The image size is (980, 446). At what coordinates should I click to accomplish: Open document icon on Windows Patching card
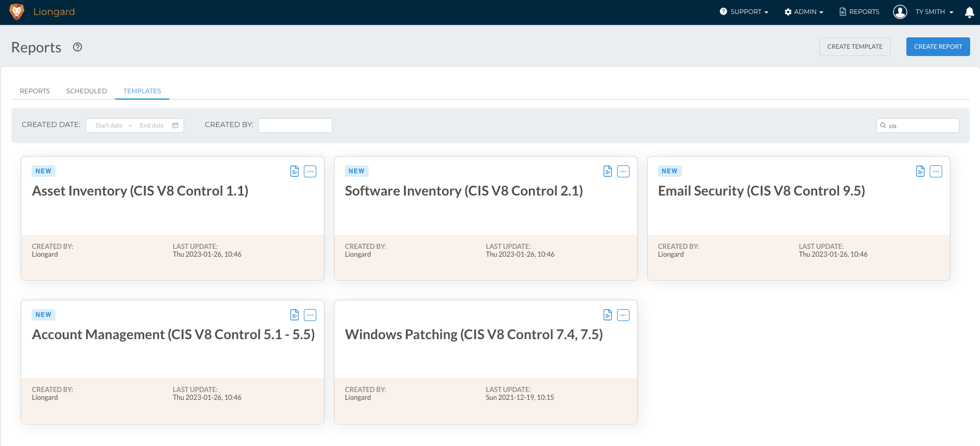[608, 315]
